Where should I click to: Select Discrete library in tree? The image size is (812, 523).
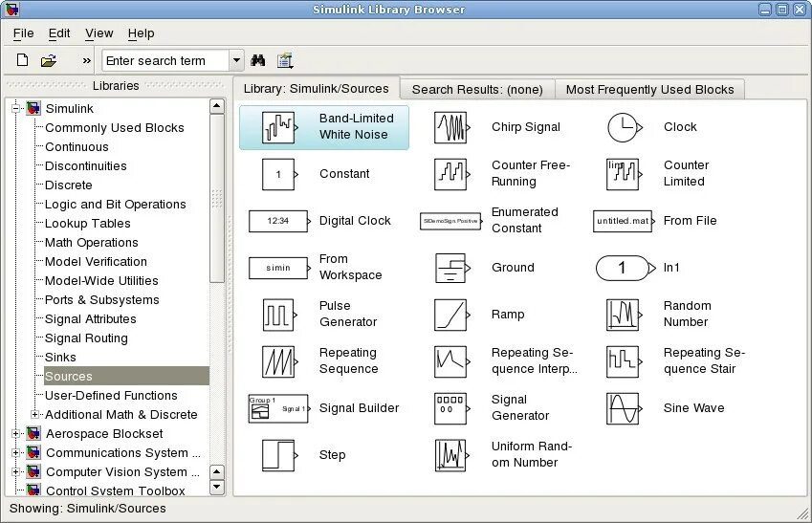point(68,185)
